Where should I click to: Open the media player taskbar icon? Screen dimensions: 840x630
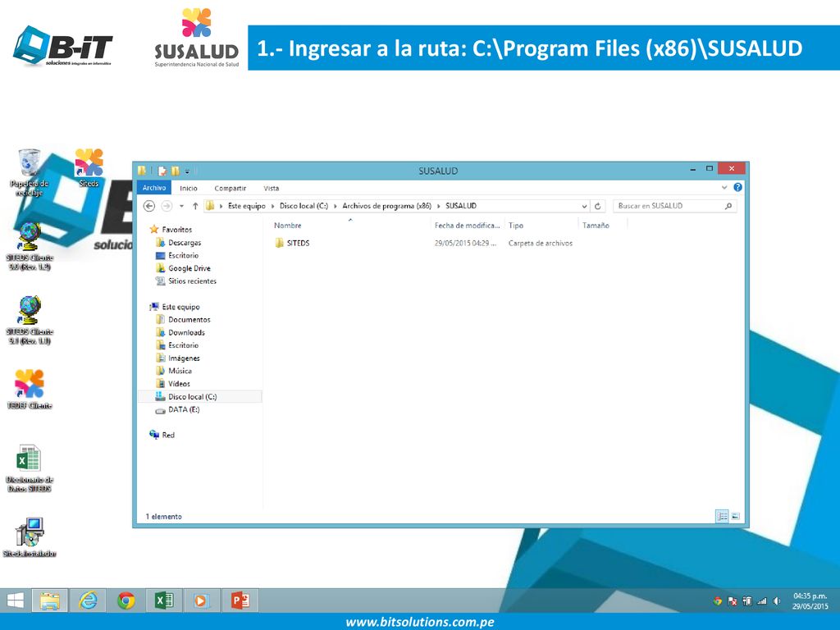point(202,600)
